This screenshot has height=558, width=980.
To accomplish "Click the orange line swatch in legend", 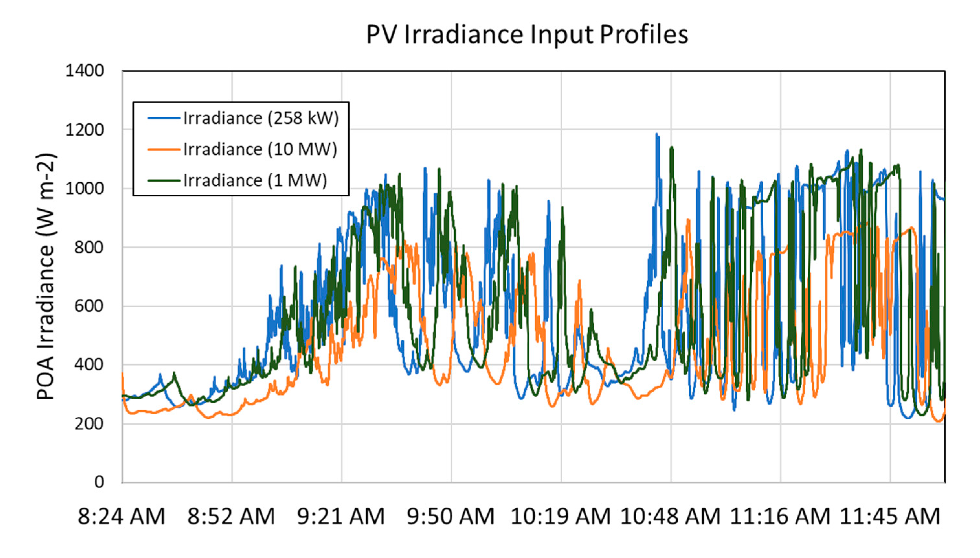I will [163, 149].
